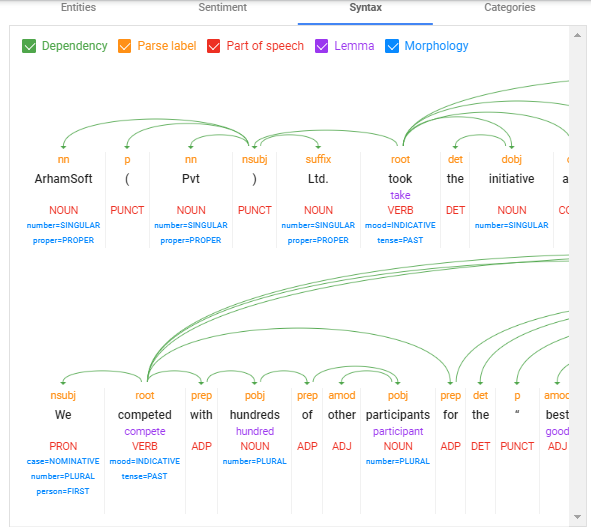Select the Syntax tab

point(365,7)
